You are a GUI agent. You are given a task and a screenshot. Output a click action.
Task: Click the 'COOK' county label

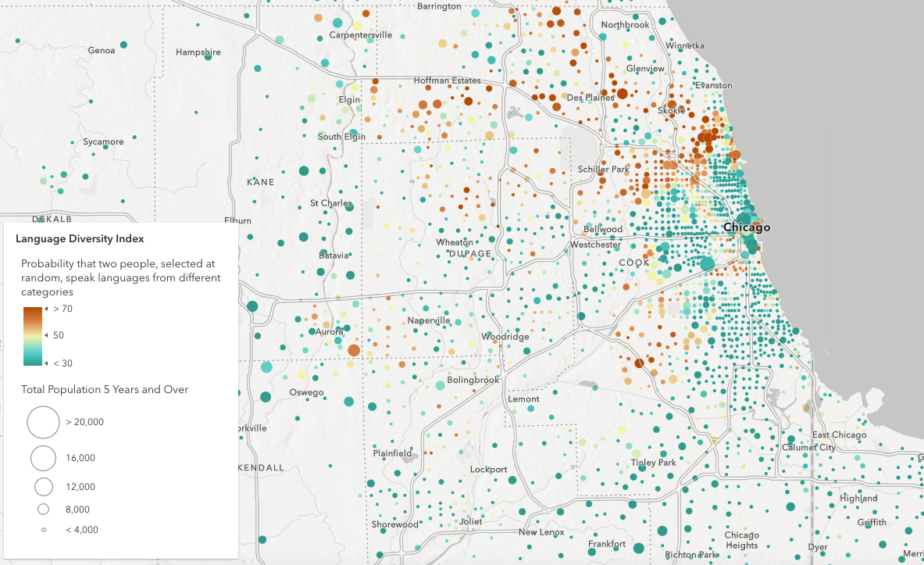(x=634, y=263)
